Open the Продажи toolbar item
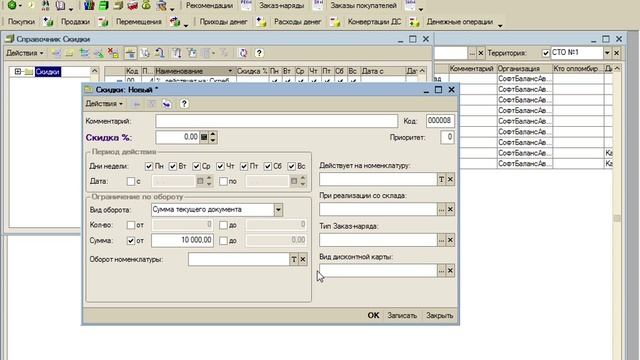This screenshot has width=640, height=360. [75, 22]
